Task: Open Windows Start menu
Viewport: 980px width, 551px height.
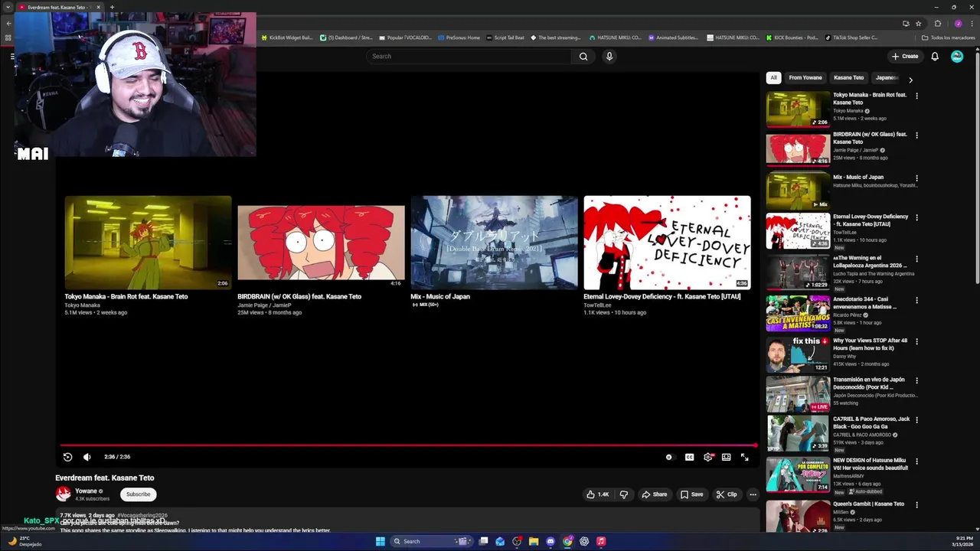Action: pyautogui.click(x=381, y=541)
